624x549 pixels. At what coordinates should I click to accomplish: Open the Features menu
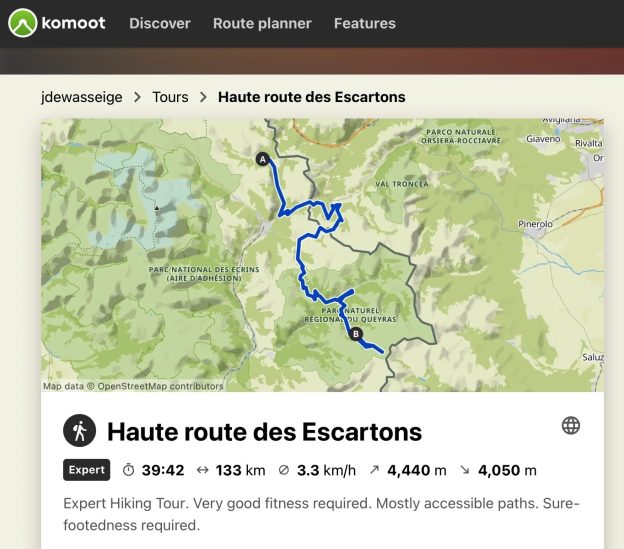[x=365, y=23]
